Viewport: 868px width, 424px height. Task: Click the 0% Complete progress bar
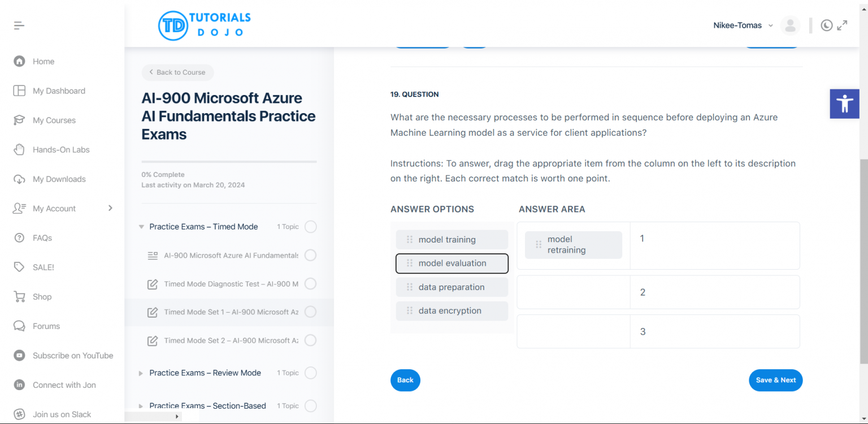coord(229,162)
